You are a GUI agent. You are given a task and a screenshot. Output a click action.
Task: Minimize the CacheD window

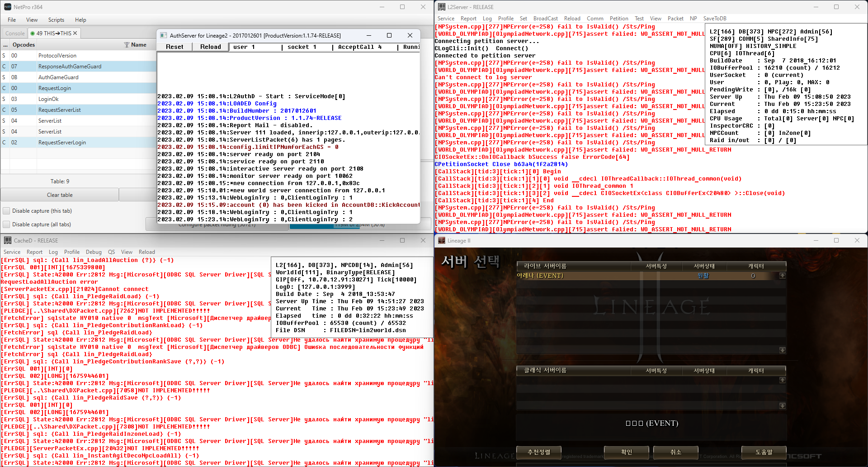[x=382, y=240]
